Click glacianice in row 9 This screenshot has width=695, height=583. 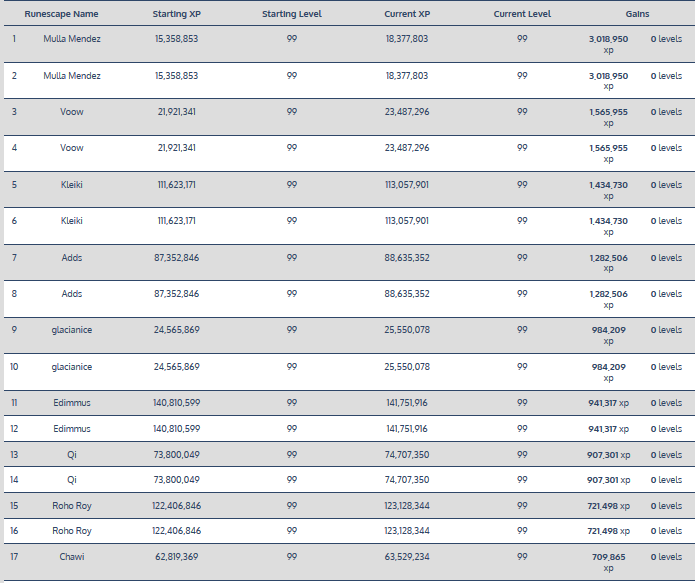[x=72, y=330]
